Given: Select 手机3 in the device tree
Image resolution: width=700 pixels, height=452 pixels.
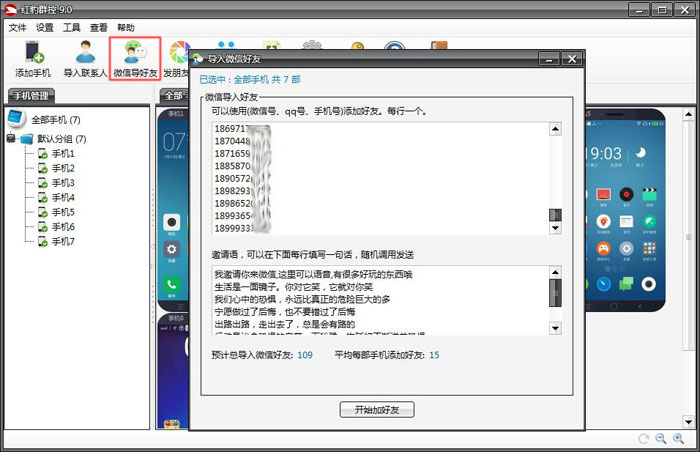Looking at the screenshot, I should pyautogui.click(x=63, y=183).
